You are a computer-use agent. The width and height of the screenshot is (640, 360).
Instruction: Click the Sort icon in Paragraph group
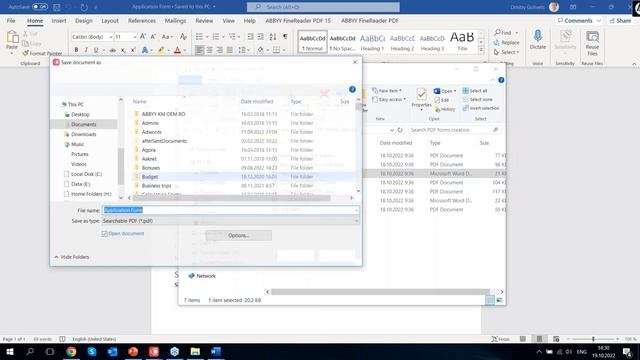tap(273, 37)
